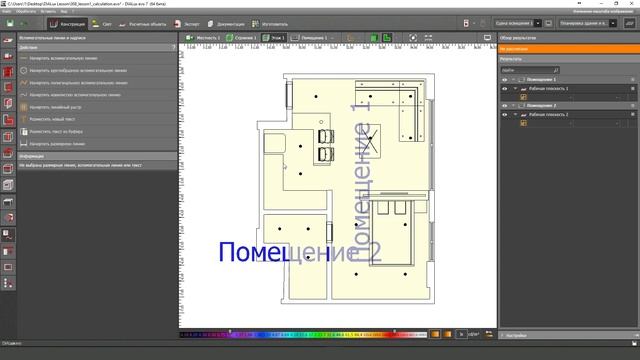Select the third icon in the left sidebar
The width and height of the screenshot is (640, 360).
point(8,72)
